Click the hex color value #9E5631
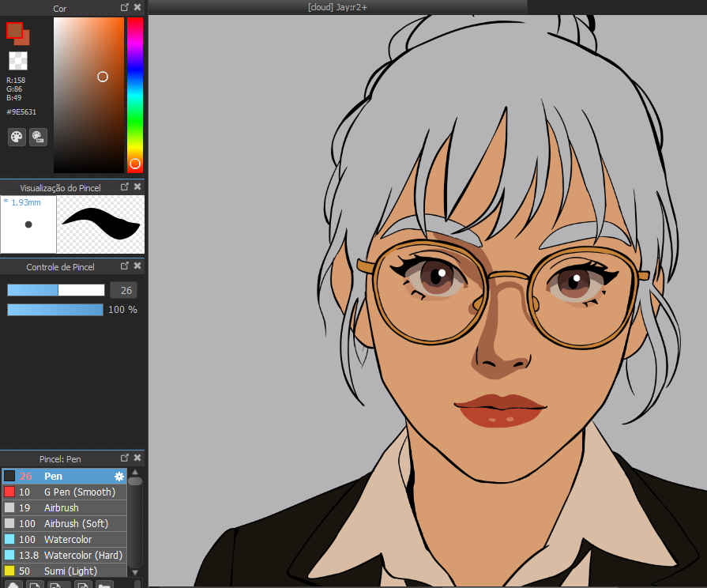This screenshot has height=588, width=707. (x=21, y=112)
